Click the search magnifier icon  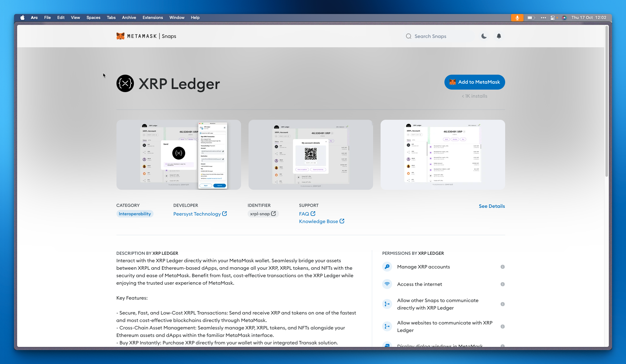(x=409, y=36)
